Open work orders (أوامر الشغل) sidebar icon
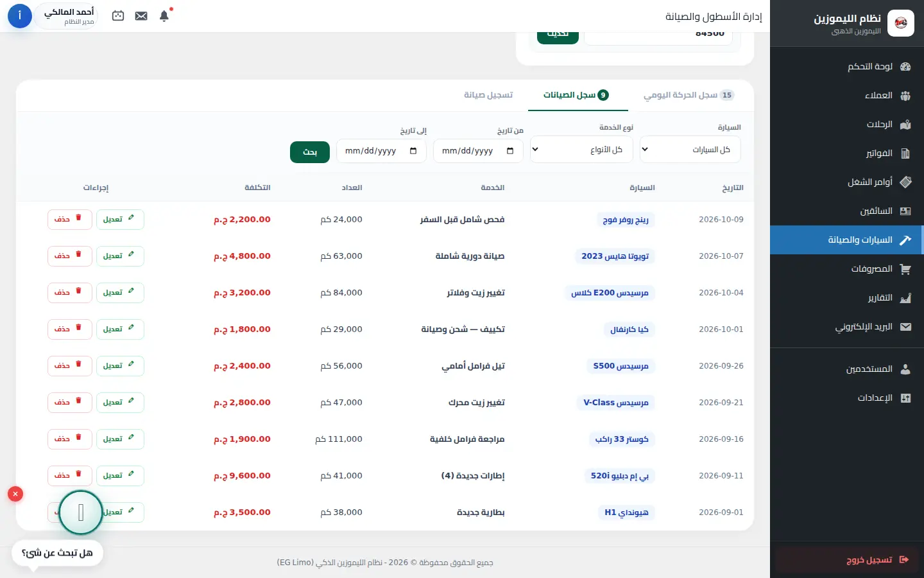 [905, 182]
